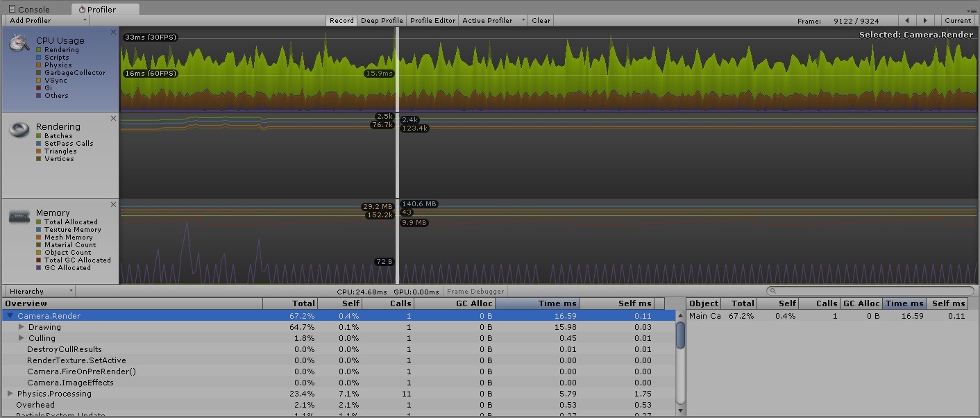Jump to Current frame
The image size is (980, 418).
tap(958, 20)
